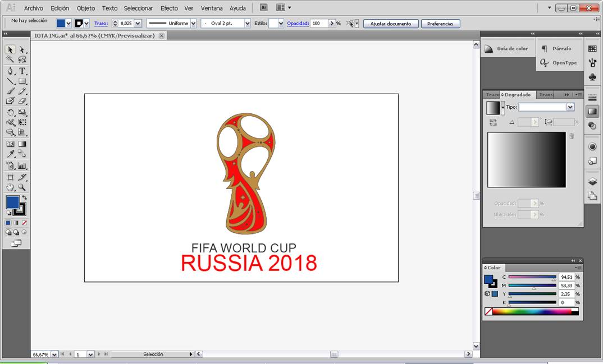603x364 pixels.
Task: Set paint mode to Color
Action: point(8,223)
